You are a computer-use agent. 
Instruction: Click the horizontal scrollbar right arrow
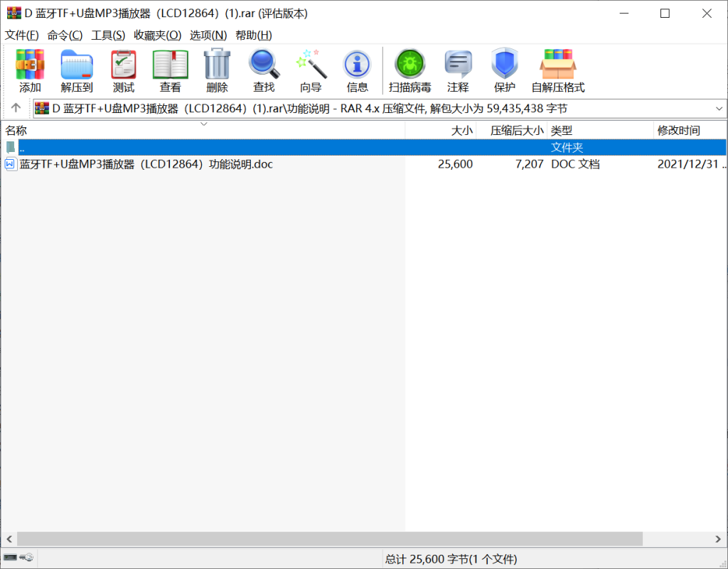[721, 539]
